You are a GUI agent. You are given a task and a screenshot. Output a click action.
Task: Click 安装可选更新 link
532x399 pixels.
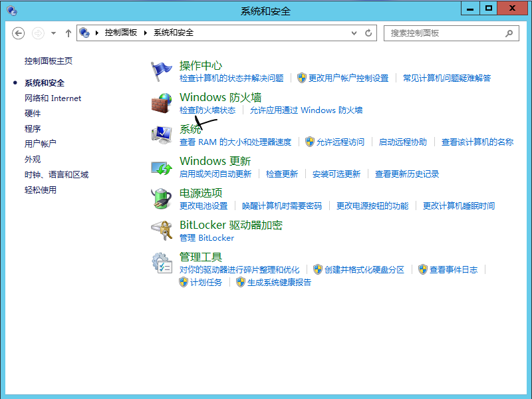336,174
